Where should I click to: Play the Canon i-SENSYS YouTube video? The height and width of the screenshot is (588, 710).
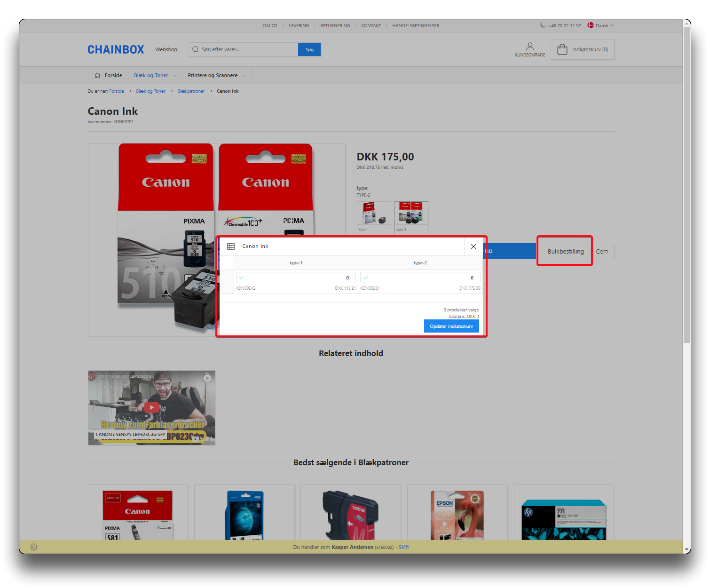151,407
